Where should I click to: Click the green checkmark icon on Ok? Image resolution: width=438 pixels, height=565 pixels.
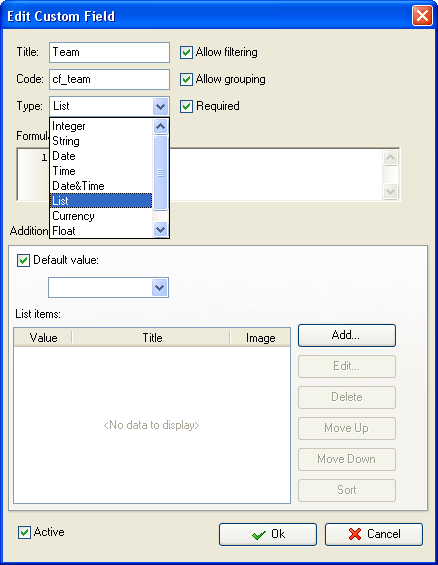(x=259, y=535)
